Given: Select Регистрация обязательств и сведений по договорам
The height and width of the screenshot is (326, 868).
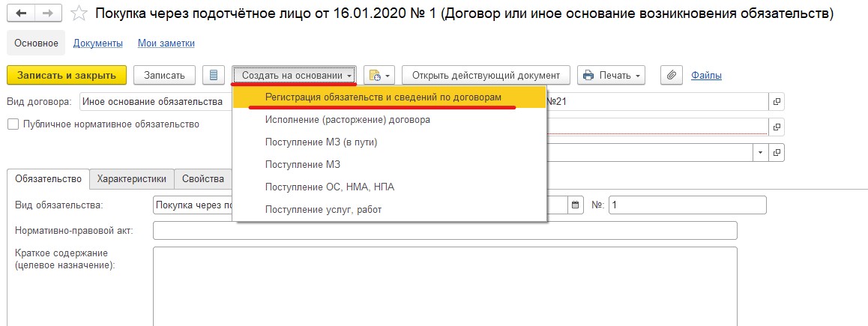Looking at the screenshot, I should point(390,97).
